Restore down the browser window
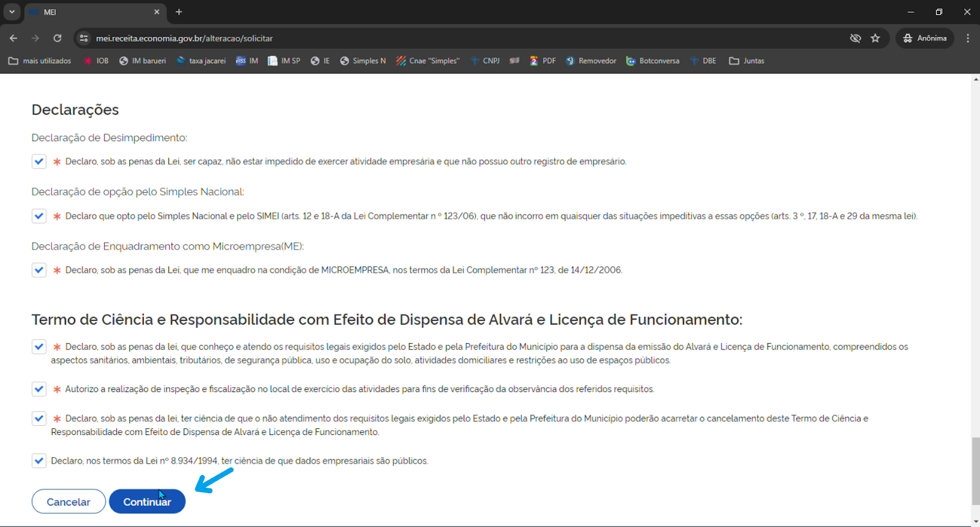The width and height of the screenshot is (980, 527). click(939, 12)
